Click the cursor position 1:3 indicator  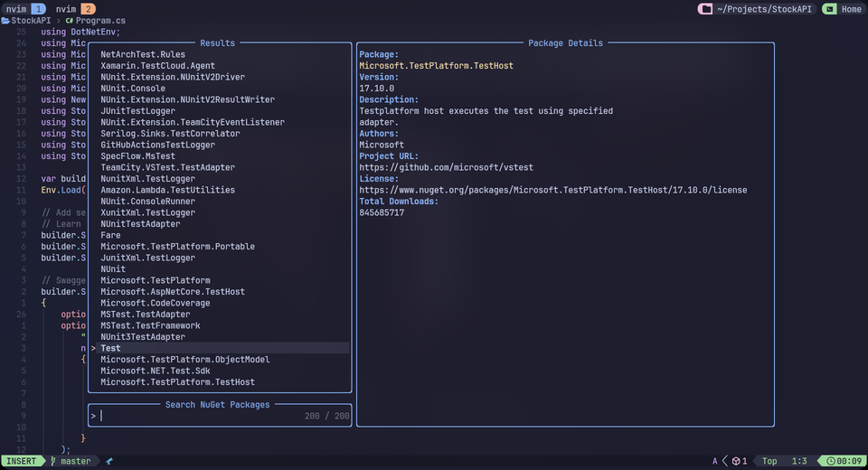pos(799,461)
